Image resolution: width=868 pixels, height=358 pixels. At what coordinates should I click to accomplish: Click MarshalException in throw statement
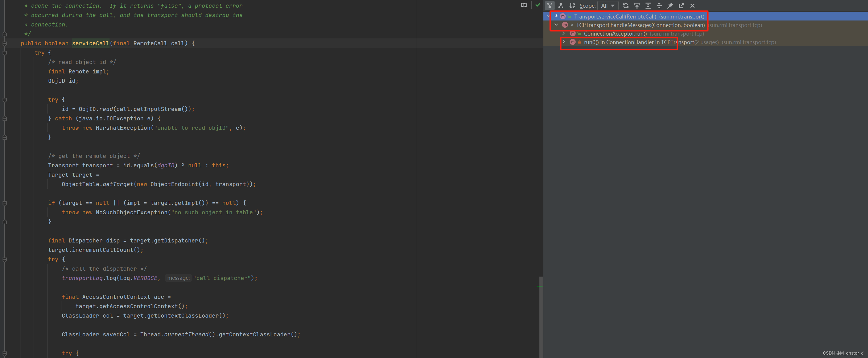click(123, 128)
